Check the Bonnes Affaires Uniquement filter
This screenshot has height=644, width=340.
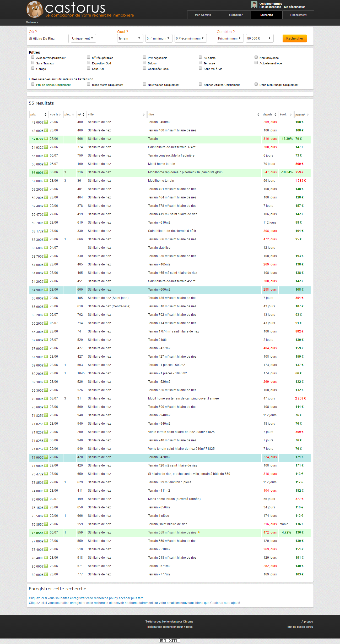point(200,84)
